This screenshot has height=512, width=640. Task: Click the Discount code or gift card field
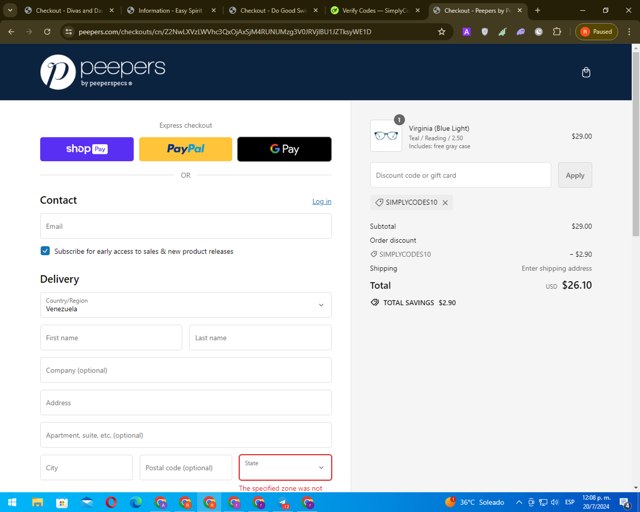[x=460, y=175]
